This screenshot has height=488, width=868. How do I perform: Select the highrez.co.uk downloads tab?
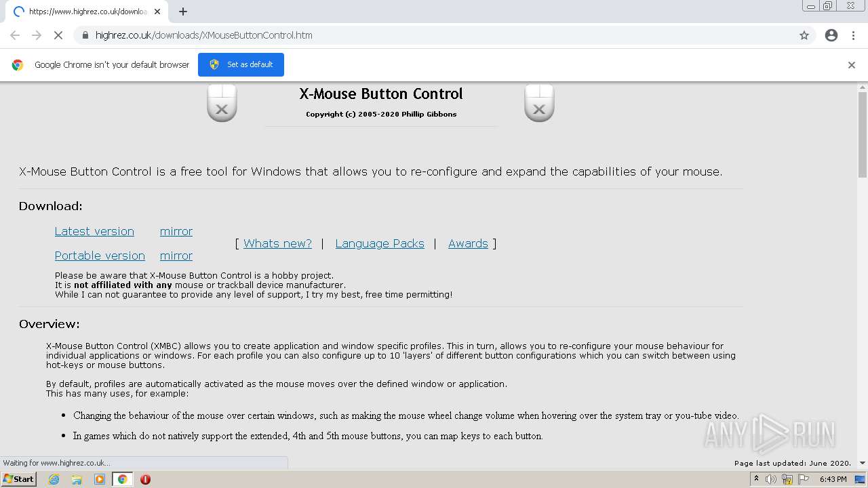click(87, 12)
